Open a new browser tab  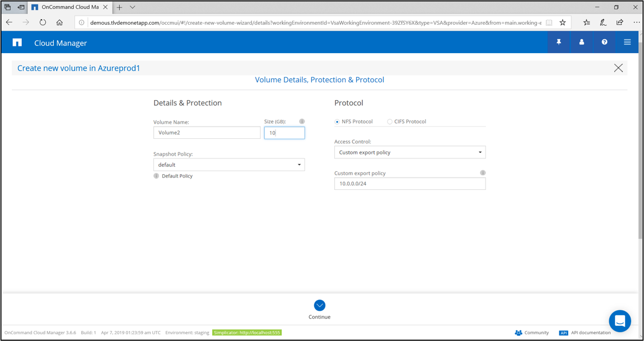pos(119,7)
